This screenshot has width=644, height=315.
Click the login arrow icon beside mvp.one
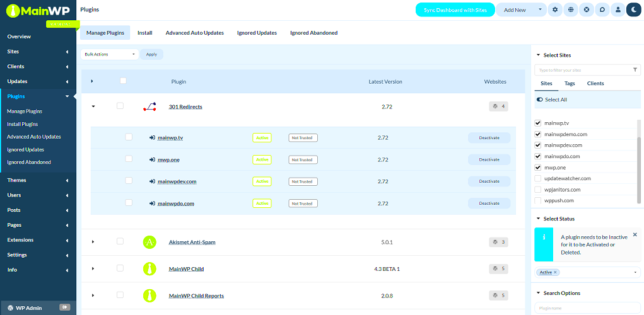(152, 159)
